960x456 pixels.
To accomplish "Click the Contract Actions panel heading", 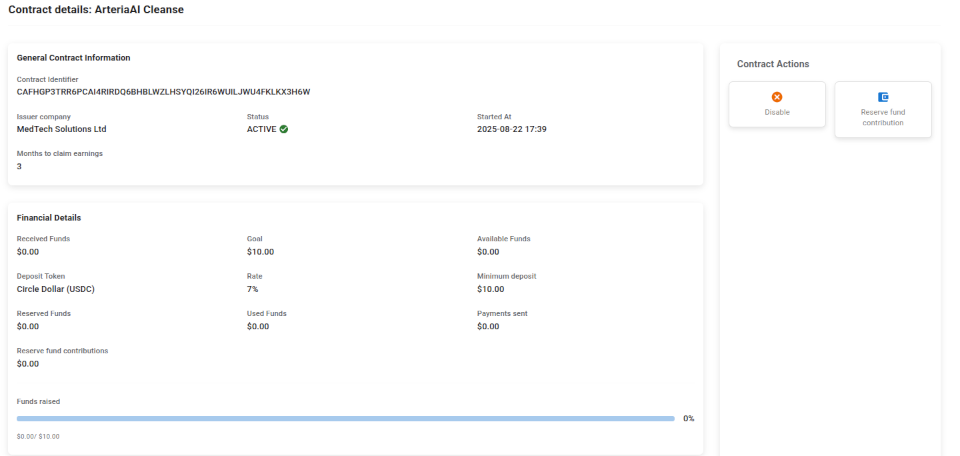I will click(773, 64).
